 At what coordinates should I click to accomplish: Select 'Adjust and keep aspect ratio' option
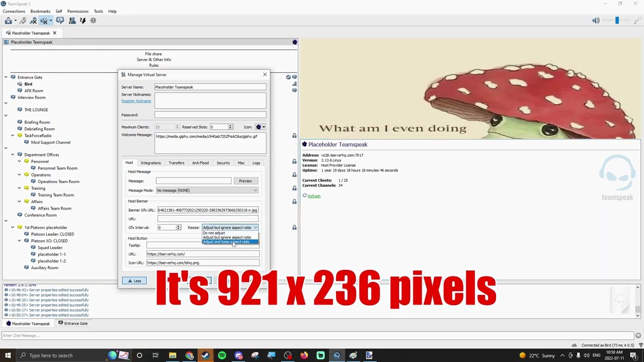pos(230,242)
